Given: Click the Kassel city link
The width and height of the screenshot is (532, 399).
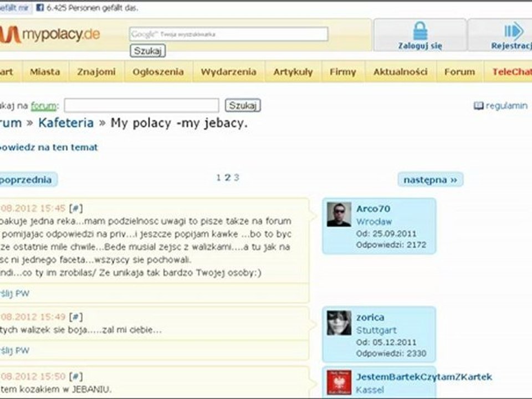Looking at the screenshot, I should (370, 390).
